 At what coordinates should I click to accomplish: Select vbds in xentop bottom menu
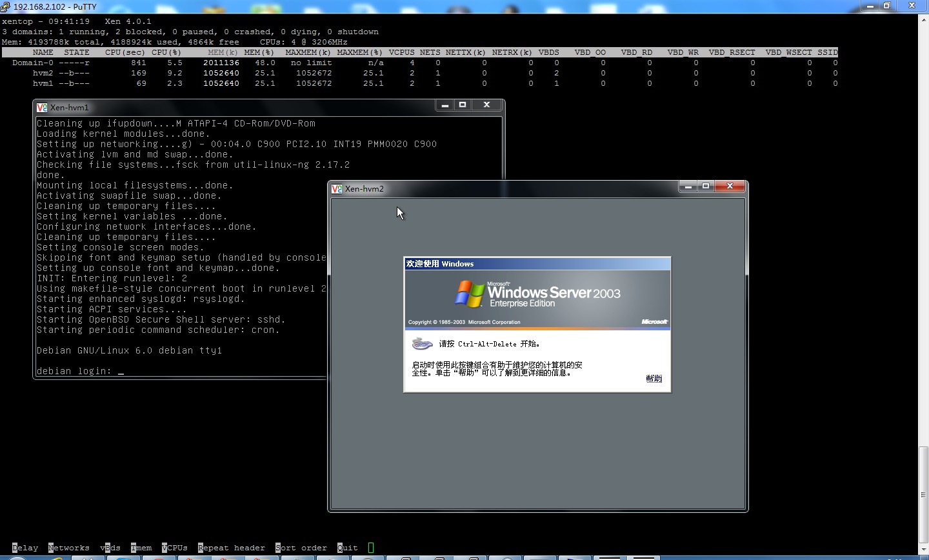pos(110,548)
